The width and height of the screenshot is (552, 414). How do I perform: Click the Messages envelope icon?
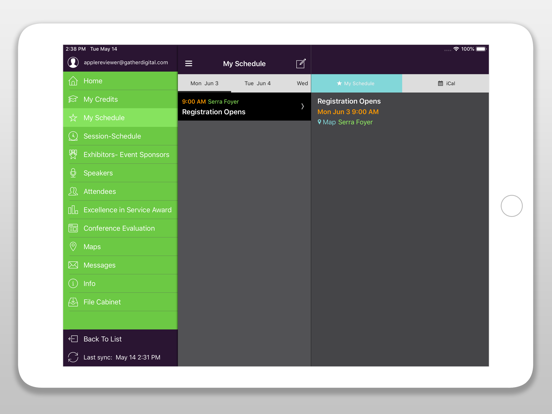[73, 265]
